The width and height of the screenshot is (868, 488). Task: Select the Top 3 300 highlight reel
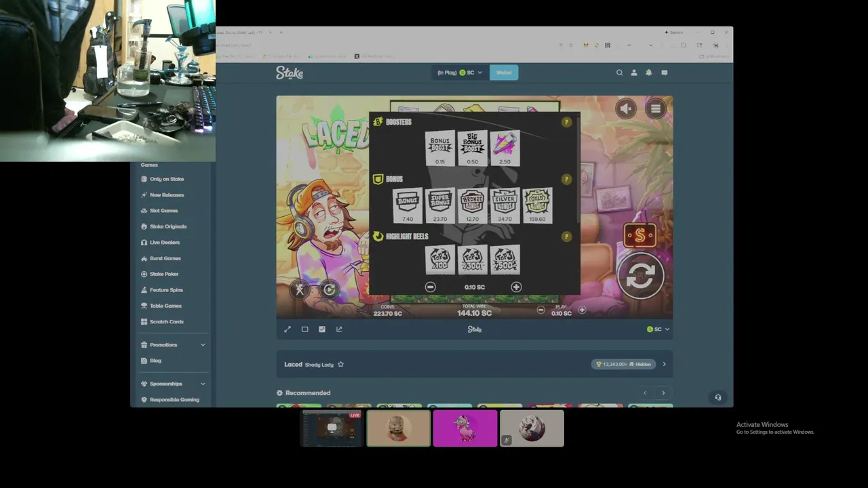pos(473,260)
